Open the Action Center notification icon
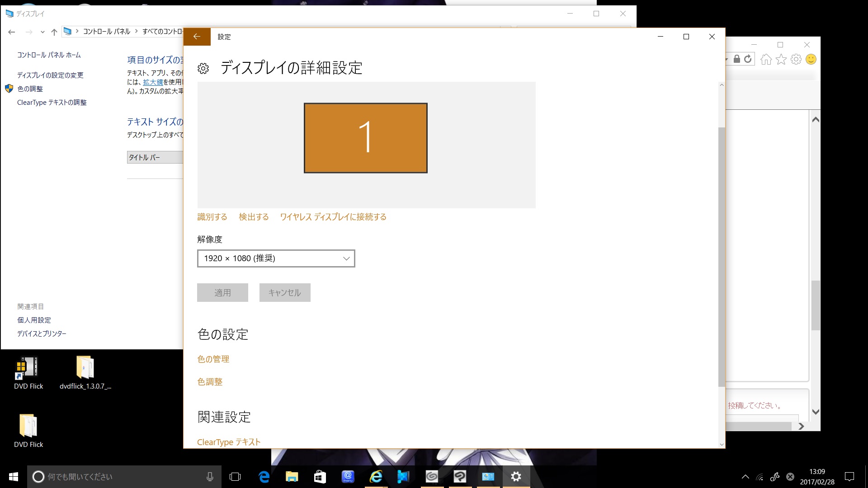Viewport: 868px width, 488px height. click(x=849, y=476)
